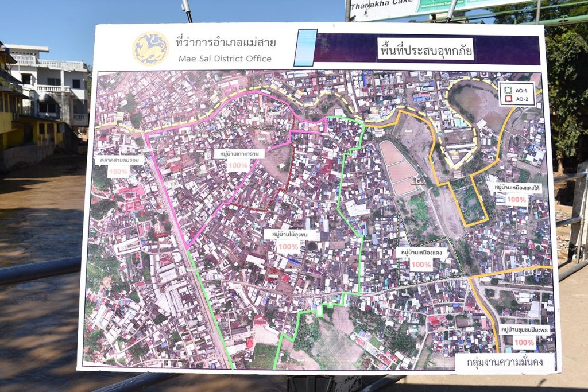Click 100% badge under หมู่บ้านไม้ลุงขน
The width and height of the screenshot is (588, 392).
pyautogui.click(x=287, y=247)
